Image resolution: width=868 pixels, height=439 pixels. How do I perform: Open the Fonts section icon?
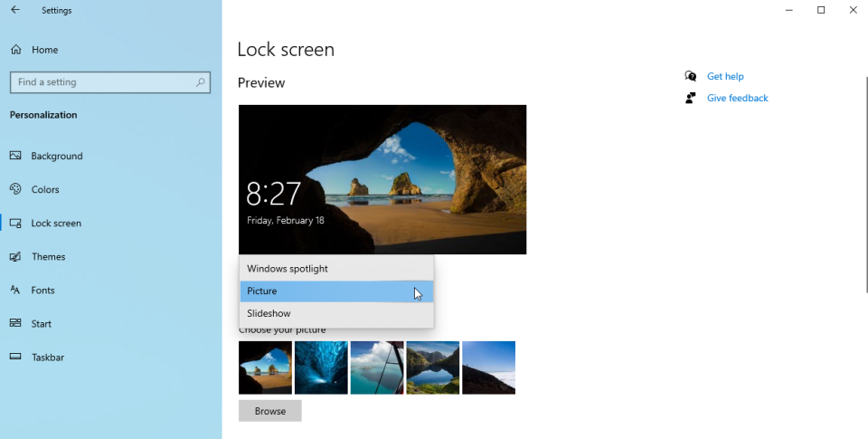coord(15,290)
